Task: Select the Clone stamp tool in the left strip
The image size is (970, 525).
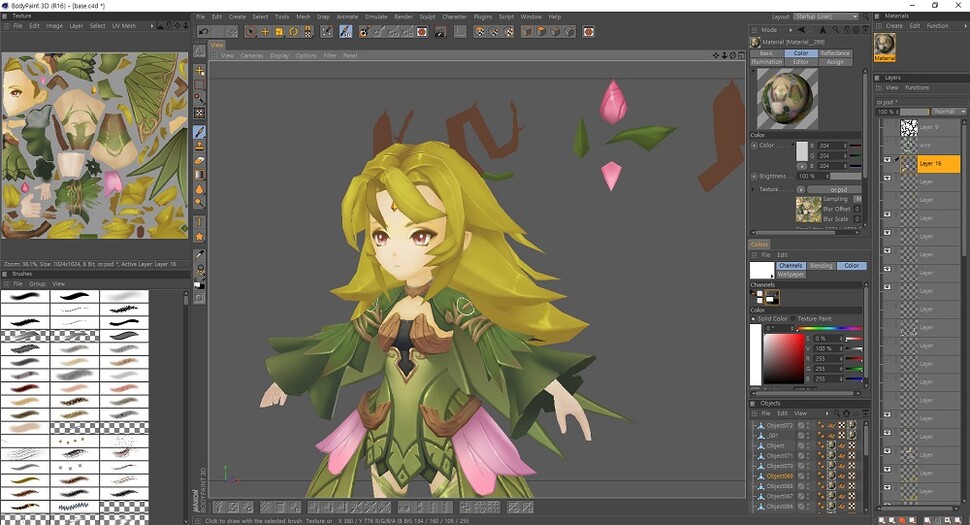Action: pyautogui.click(x=199, y=146)
